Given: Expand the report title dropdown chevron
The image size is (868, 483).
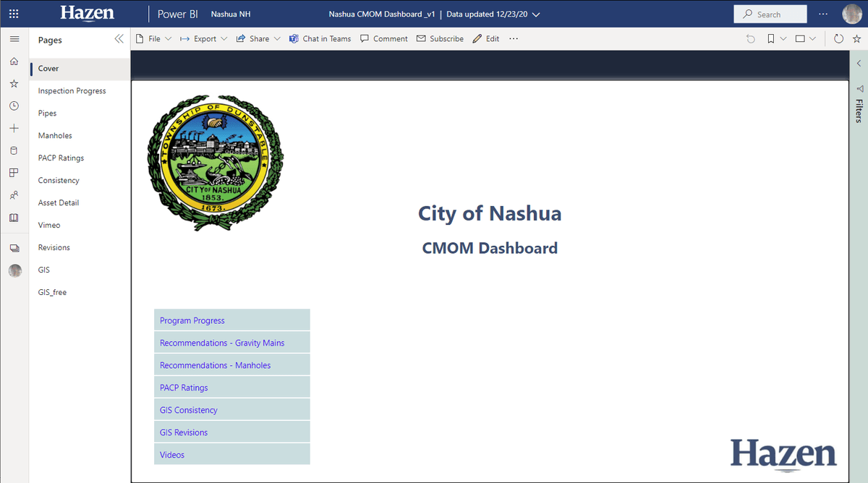Looking at the screenshot, I should point(536,14).
